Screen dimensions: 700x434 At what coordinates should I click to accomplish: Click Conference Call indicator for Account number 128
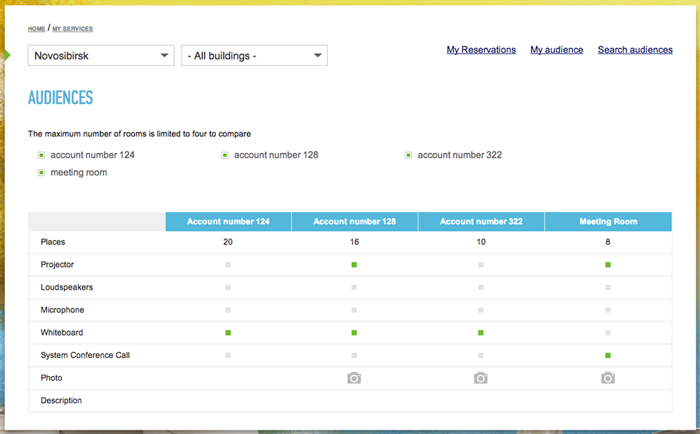354,355
